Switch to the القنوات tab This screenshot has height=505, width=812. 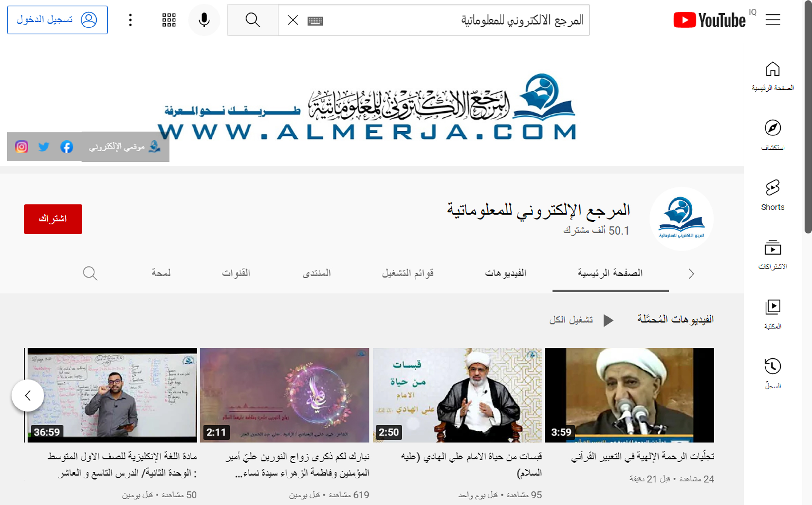(x=236, y=273)
